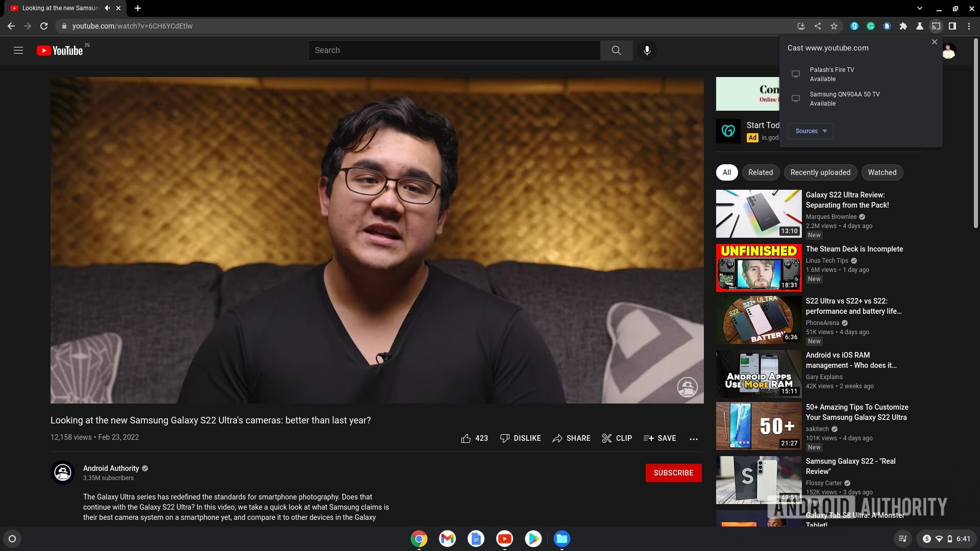Activate voice search microphone icon

647,51
